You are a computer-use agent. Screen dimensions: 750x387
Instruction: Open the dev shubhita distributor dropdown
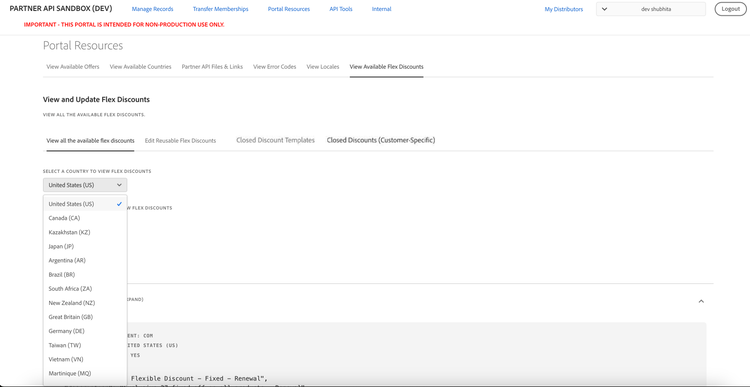651,9
